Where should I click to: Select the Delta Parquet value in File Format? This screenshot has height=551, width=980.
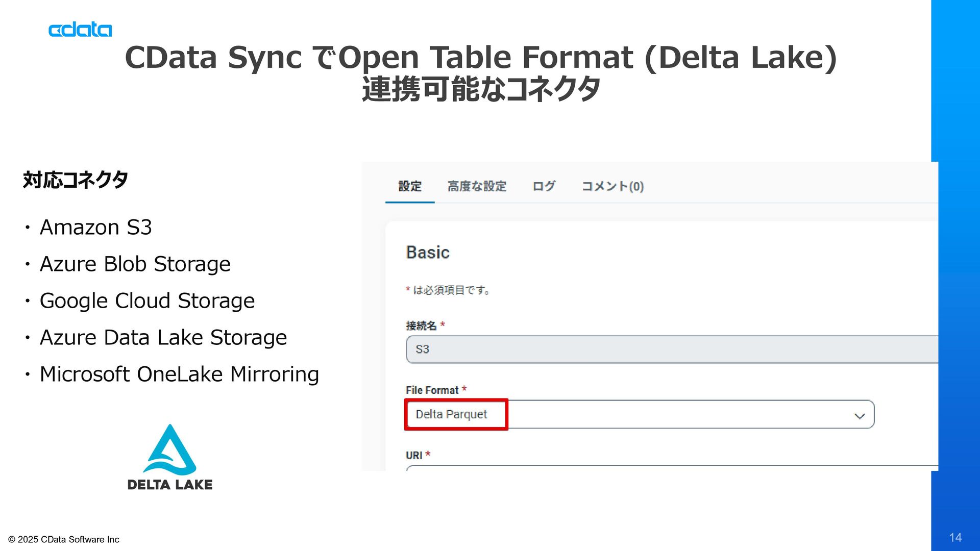coord(452,414)
